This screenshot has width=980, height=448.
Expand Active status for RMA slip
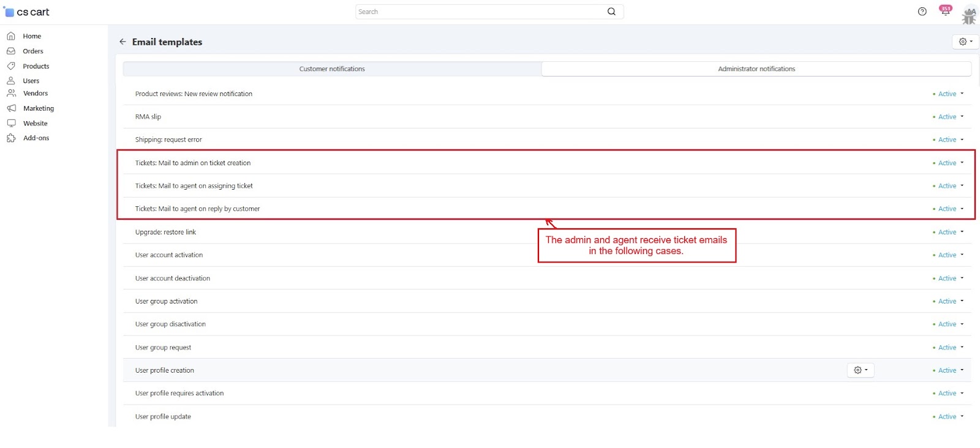click(x=950, y=117)
